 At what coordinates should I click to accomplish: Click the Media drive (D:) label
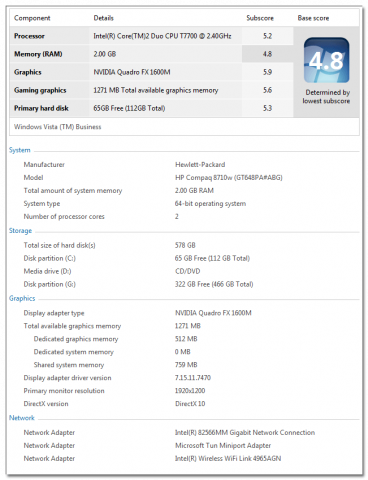[47, 271]
